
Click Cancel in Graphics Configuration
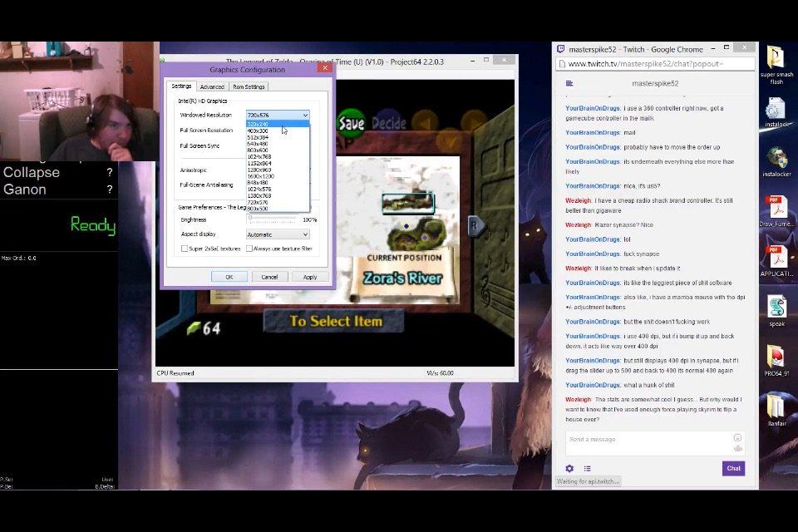[x=269, y=277]
